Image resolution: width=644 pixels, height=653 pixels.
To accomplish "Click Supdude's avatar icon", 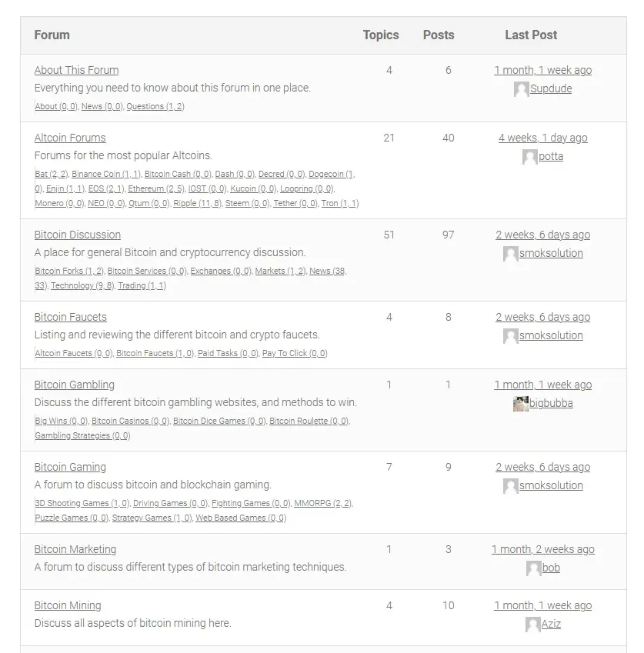I will tap(521, 89).
